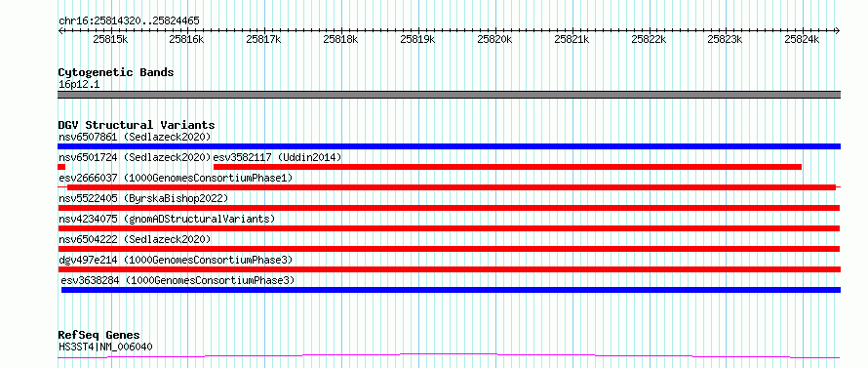Click the 25818k ruler tick label

[341, 39]
